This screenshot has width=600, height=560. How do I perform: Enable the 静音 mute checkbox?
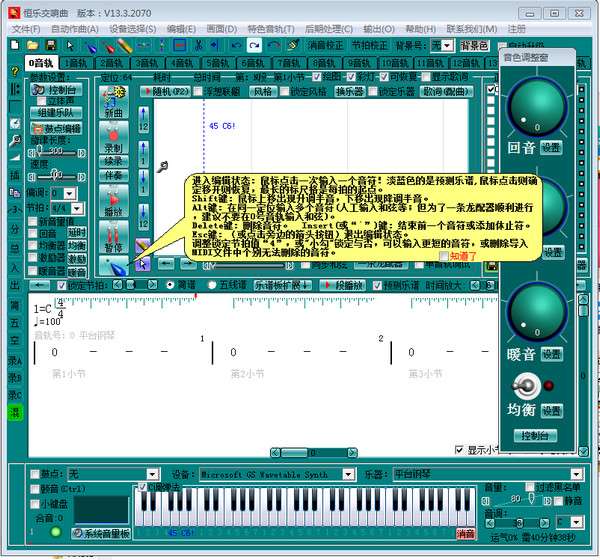click(559, 501)
